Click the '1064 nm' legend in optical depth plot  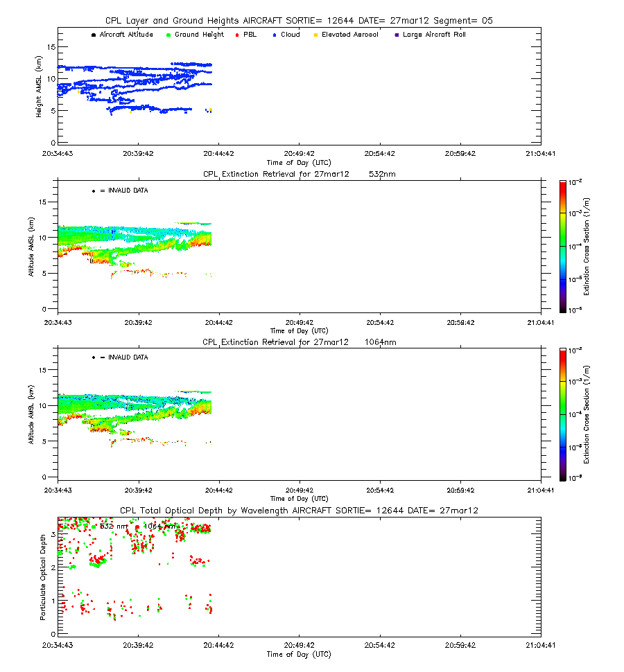[155, 527]
